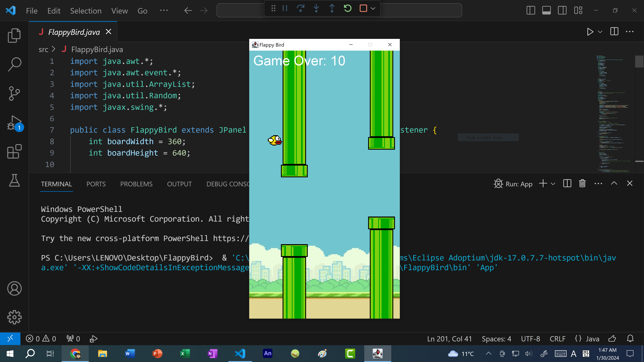Open Excel from the taskbar
Image resolution: width=644 pixels, height=362 pixels.
coord(185,353)
